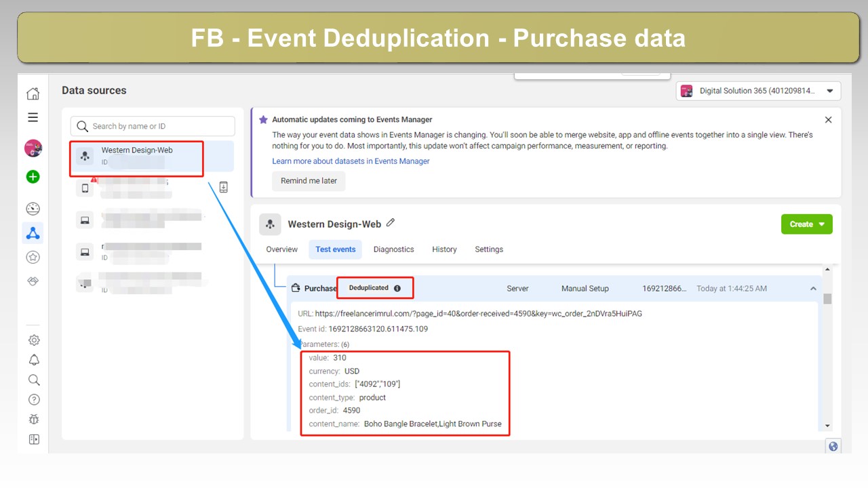Dismiss the Automatic updates banner
The image size is (868, 488).
pos(828,120)
